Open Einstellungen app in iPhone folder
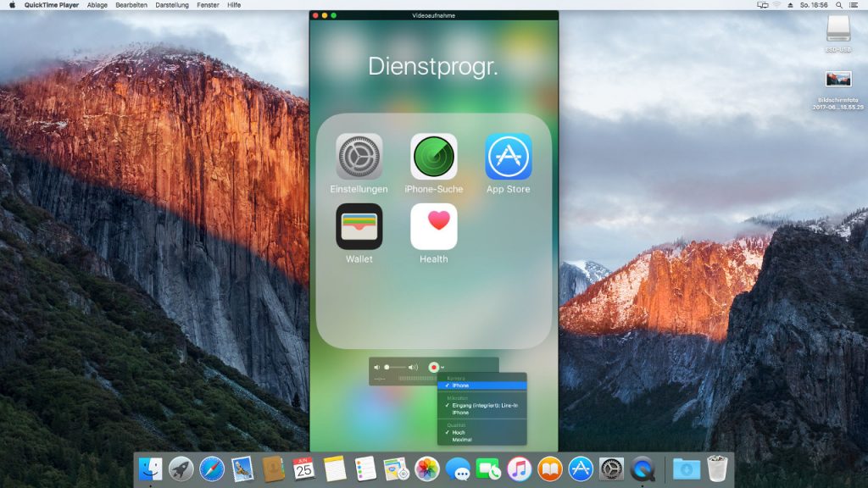This screenshot has height=488, width=868. pyautogui.click(x=359, y=157)
